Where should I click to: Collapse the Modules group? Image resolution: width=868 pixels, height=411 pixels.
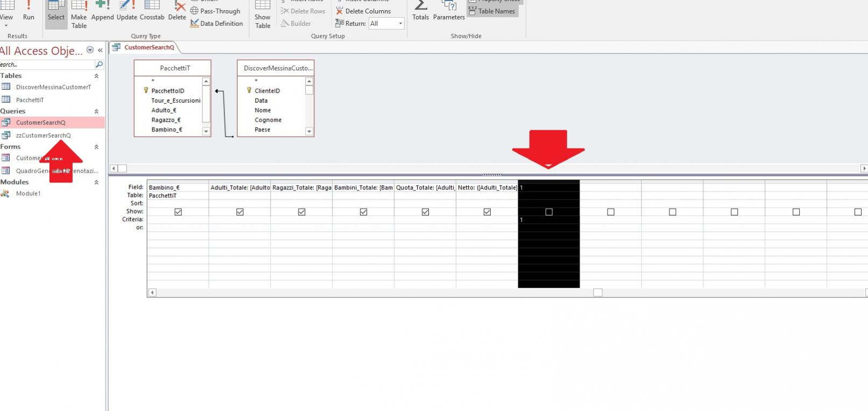point(96,182)
